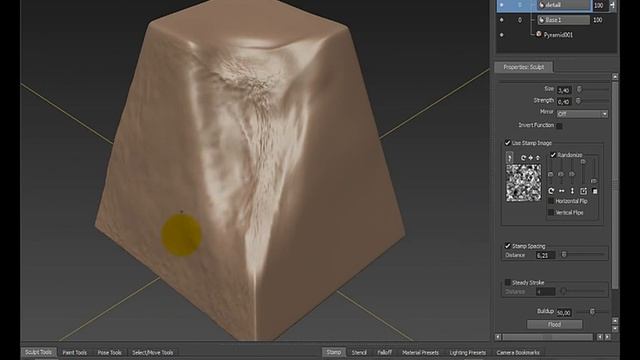Open Sculpt Tools tab
The image size is (640, 360).
click(38, 352)
